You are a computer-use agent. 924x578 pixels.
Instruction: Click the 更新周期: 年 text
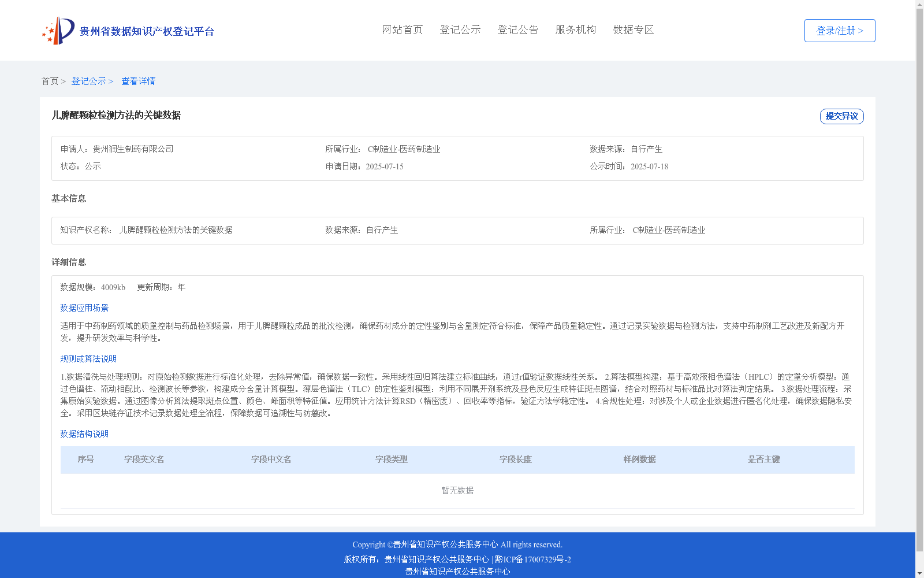(161, 287)
